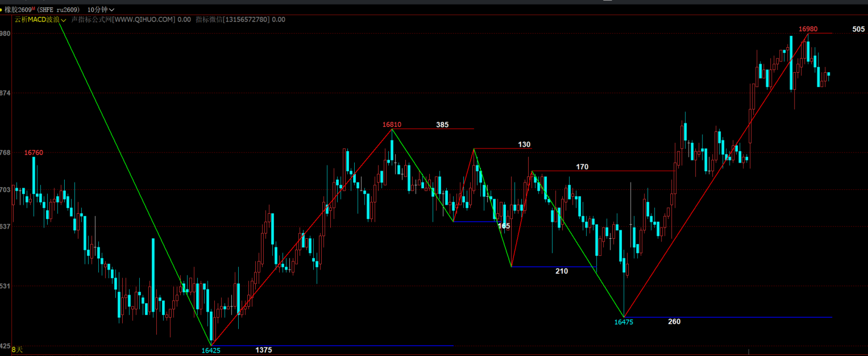Click the 16980 wave peak label
Image resolution: width=868 pixels, height=356 pixels.
[808, 29]
